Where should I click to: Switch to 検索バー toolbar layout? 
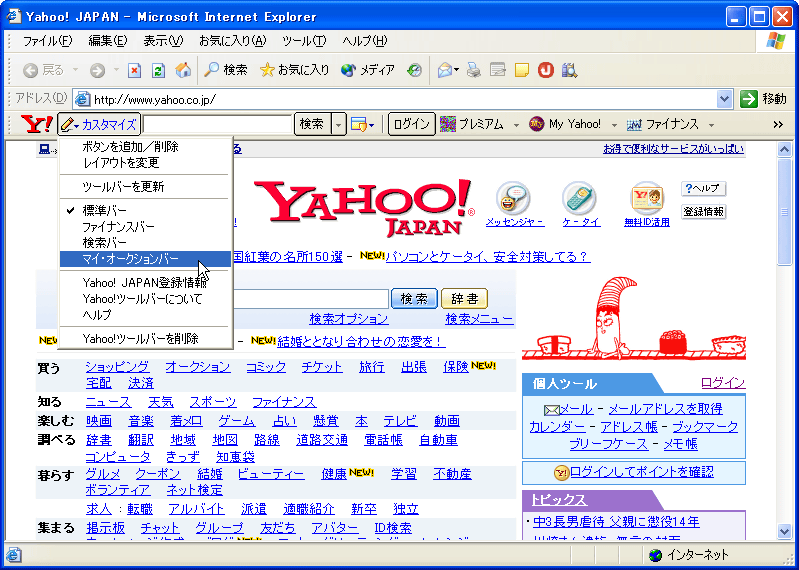(145, 242)
